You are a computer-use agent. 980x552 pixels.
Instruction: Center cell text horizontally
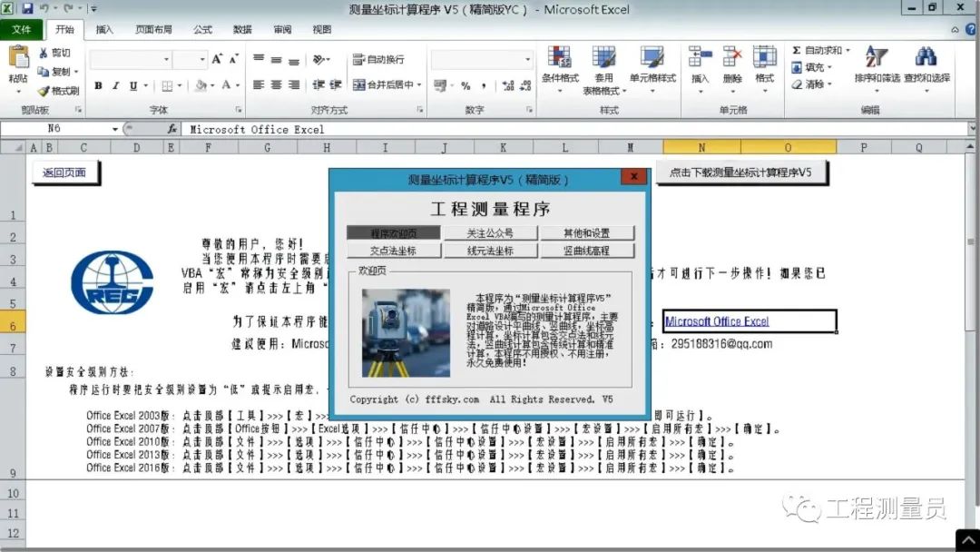(x=276, y=85)
